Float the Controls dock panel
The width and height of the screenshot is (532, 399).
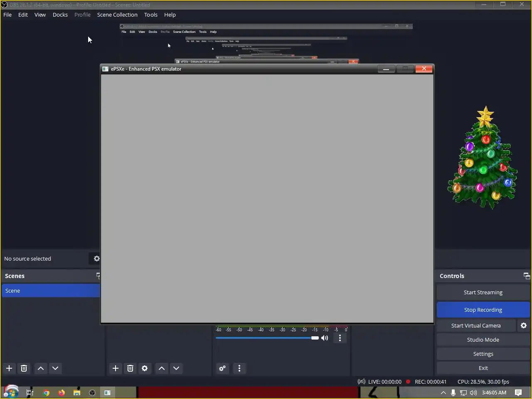coord(527,276)
